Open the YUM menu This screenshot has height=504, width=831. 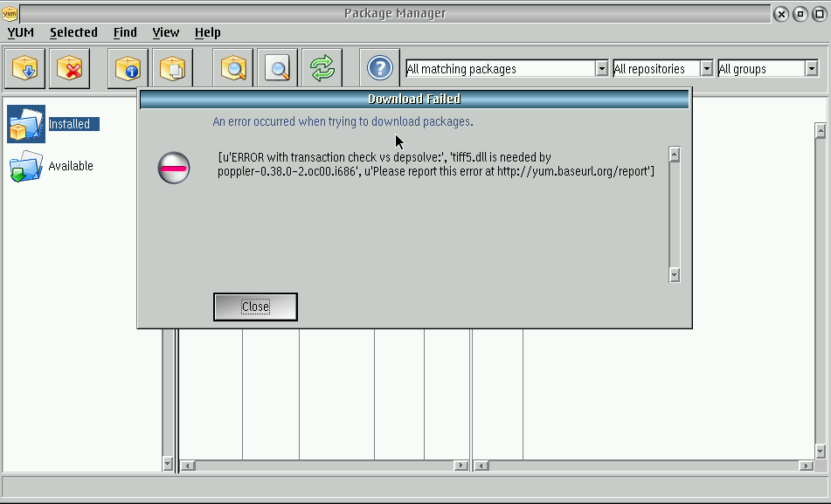[19, 32]
